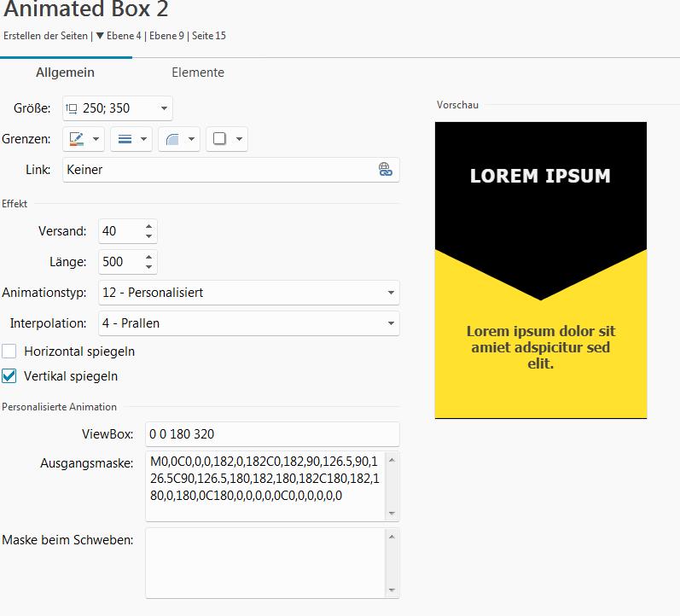This screenshot has height=616, width=680.
Task: Expand rounded corners dropdown arrow
Action: [191, 139]
